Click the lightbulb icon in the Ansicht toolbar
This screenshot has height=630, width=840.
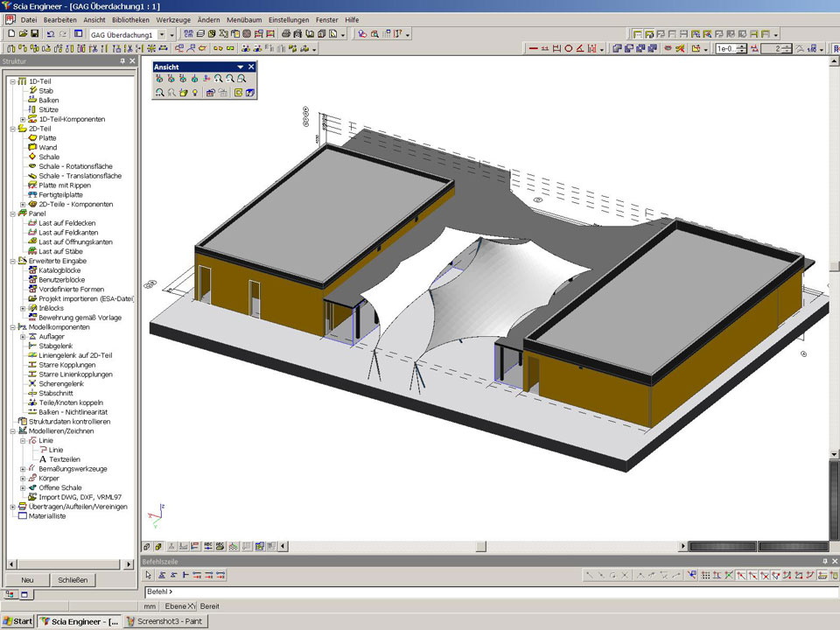point(195,93)
